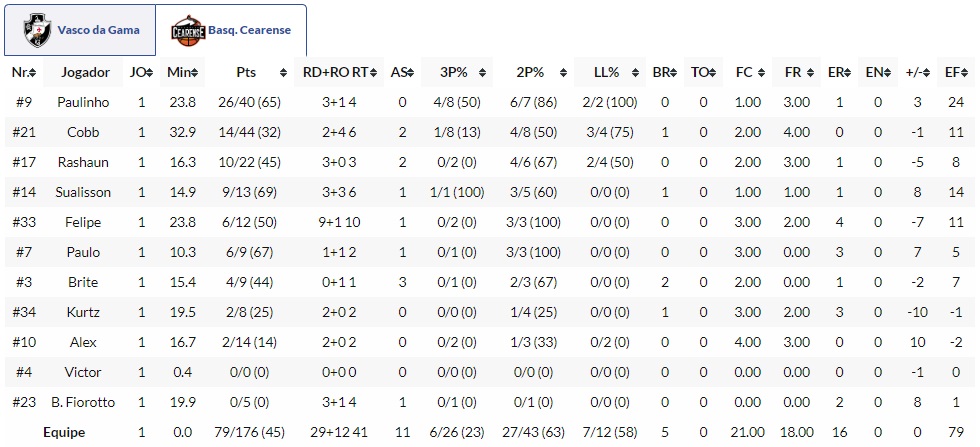Sort table by Nr. column arrows
The width and height of the screenshot is (980, 447).
point(33,73)
